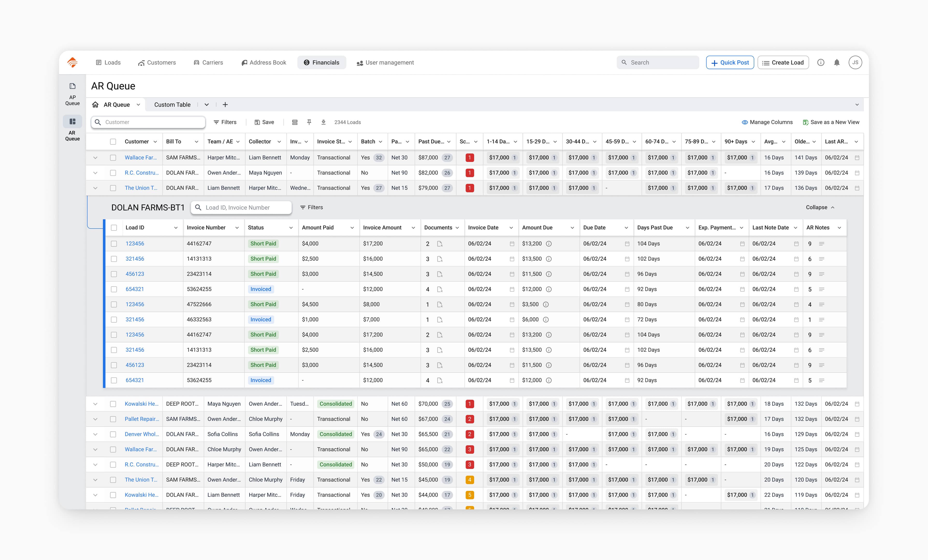
Task: Collapse The Union T... expanded row chevron
Action: (95, 188)
